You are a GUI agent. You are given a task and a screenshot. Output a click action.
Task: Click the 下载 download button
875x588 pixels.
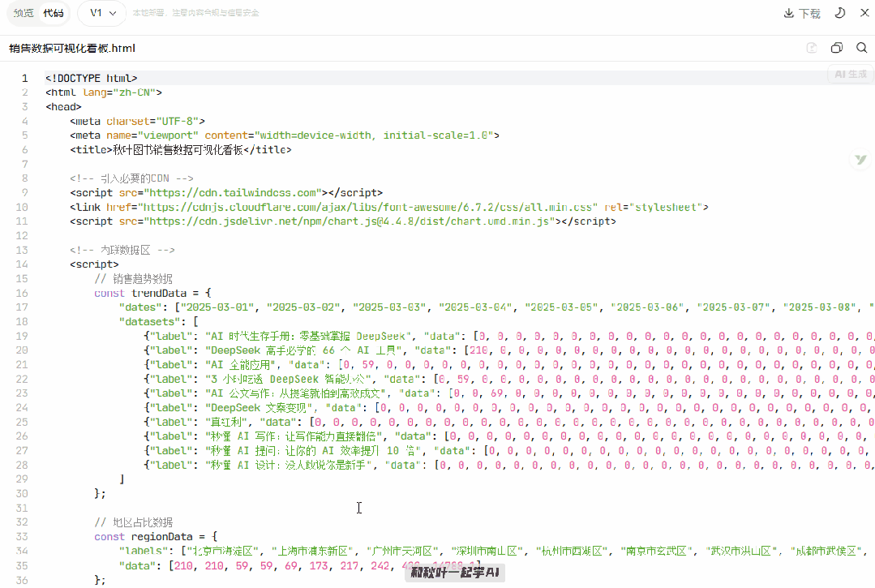pos(802,13)
